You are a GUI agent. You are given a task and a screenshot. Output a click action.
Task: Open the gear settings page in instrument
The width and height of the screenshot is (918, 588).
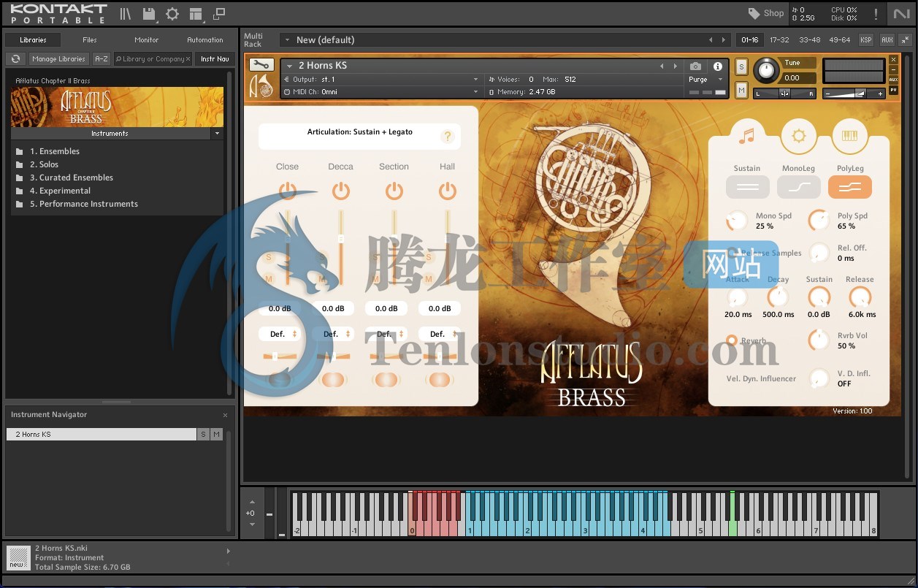click(x=798, y=136)
